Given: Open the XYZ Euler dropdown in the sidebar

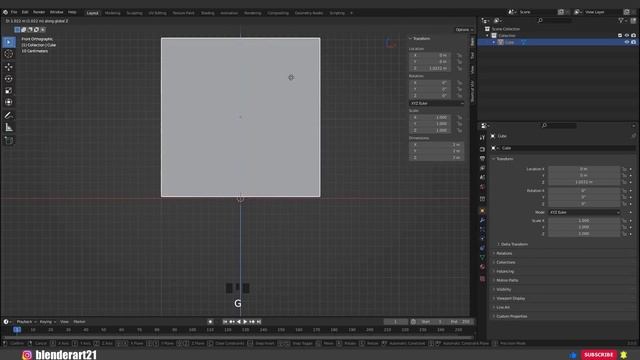Looking at the screenshot, I should (436, 104).
